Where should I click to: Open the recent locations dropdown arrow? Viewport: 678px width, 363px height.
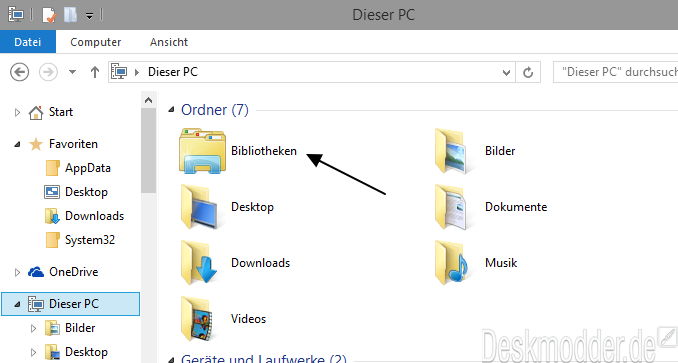tap(72, 72)
